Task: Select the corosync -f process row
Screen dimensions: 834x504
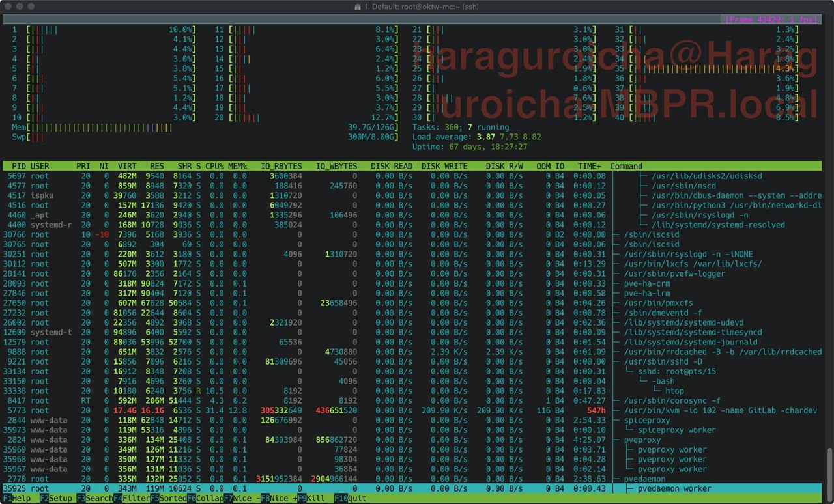Action: 412,400
